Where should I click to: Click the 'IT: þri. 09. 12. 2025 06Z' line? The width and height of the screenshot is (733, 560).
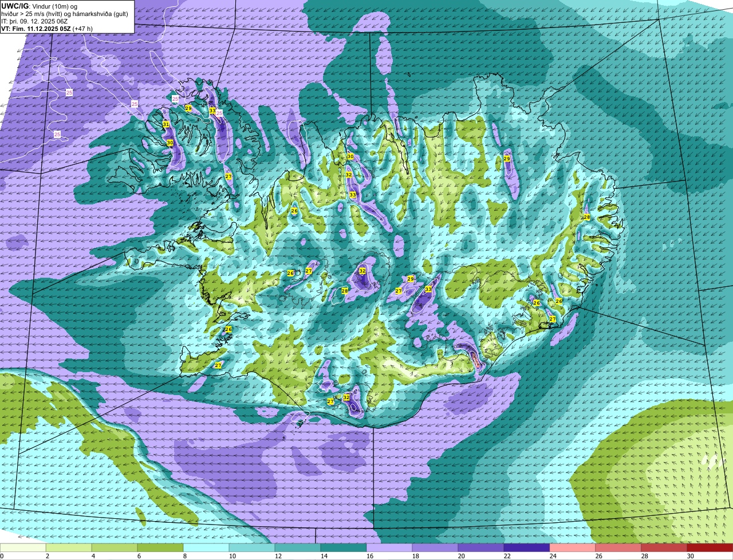point(34,21)
